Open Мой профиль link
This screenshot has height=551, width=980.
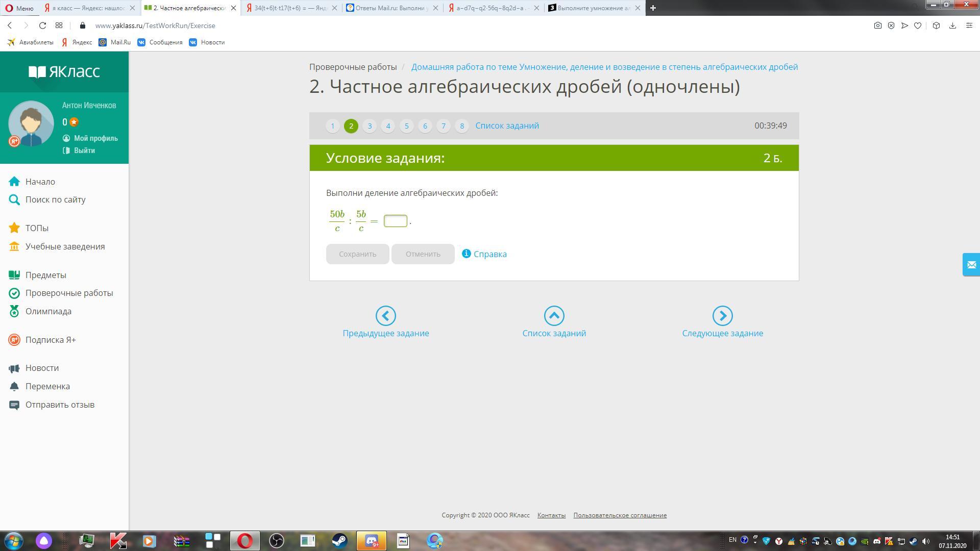coord(95,138)
